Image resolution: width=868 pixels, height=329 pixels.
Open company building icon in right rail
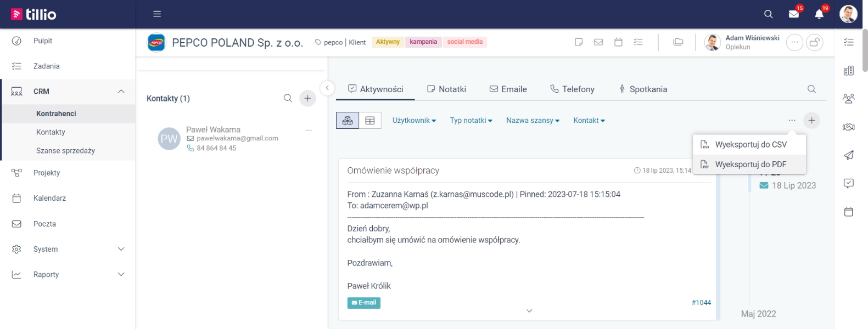[849, 71]
